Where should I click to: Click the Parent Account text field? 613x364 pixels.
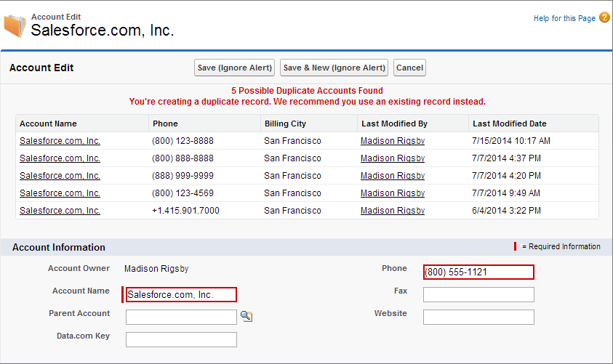tap(181, 317)
